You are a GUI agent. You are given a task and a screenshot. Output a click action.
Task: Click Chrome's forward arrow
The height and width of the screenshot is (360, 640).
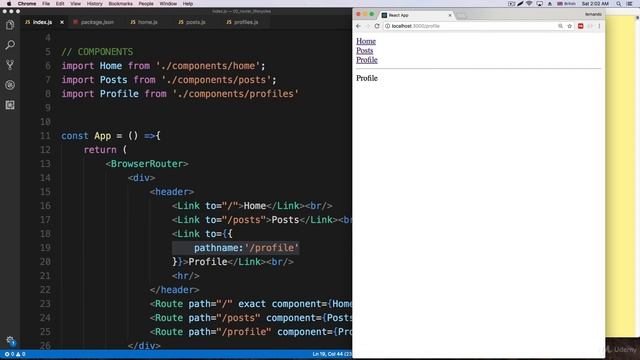pos(367,26)
